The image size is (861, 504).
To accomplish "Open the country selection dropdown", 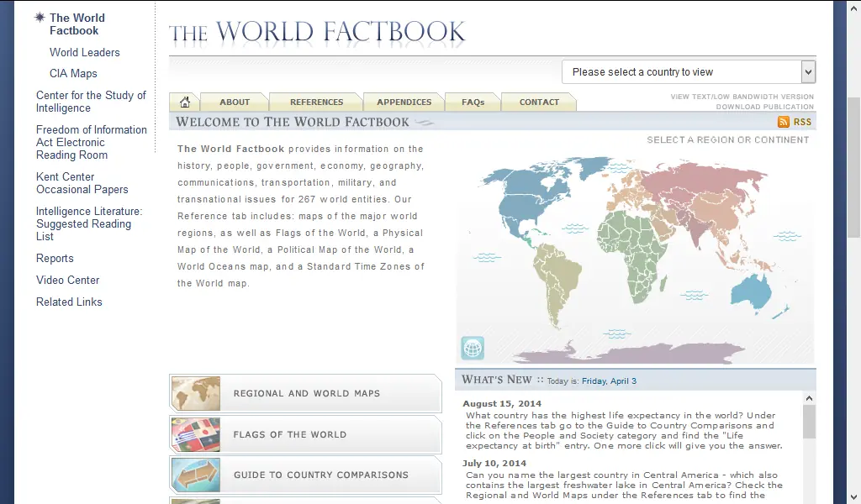I will (x=688, y=72).
